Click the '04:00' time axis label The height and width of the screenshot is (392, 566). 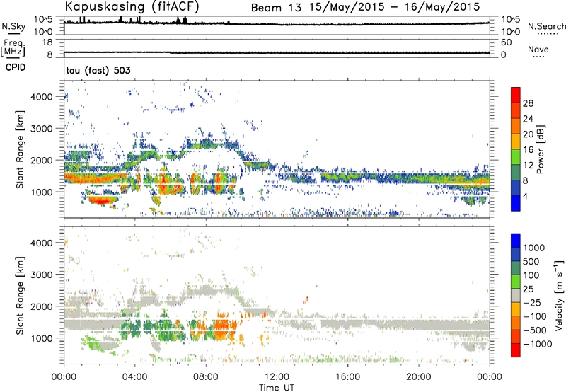click(x=135, y=377)
